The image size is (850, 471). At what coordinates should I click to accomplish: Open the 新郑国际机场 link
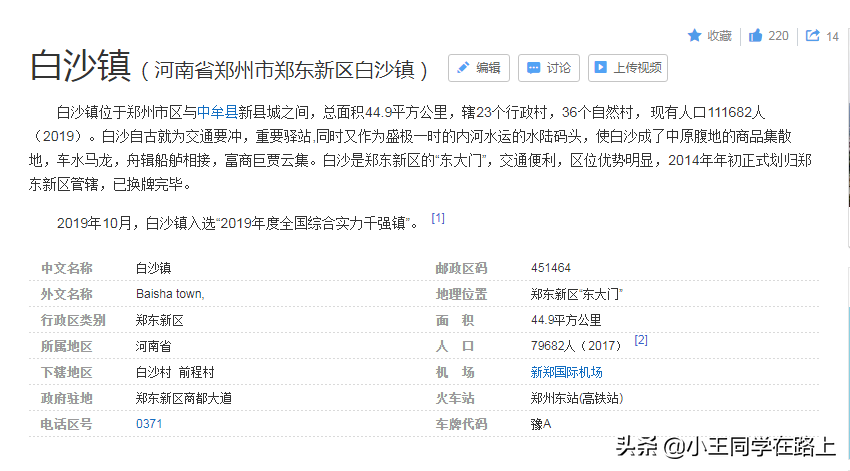566,372
